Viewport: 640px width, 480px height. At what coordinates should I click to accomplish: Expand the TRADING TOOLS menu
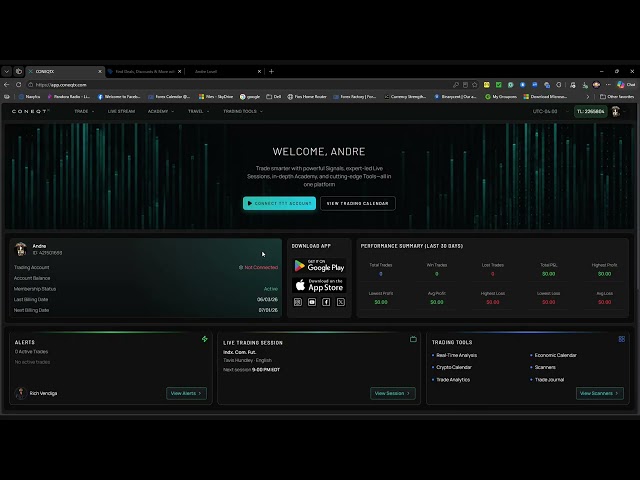click(243, 111)
